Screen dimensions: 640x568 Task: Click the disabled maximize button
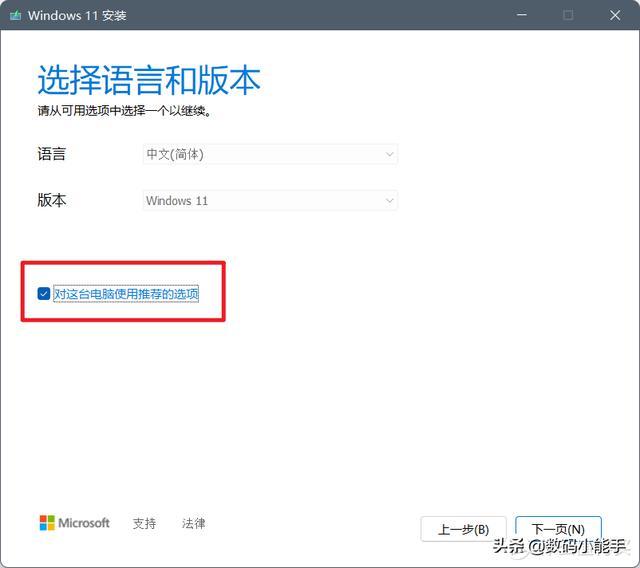tap(568, 16)
